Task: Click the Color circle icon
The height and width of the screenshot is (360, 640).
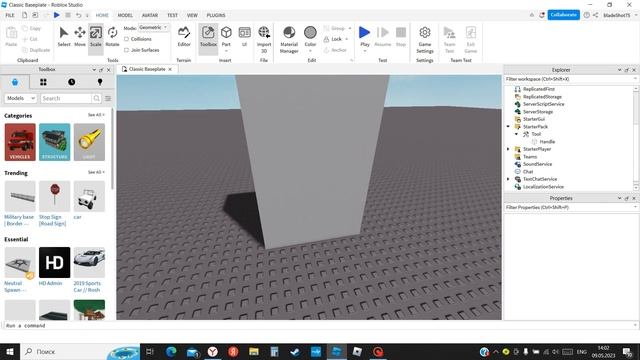Action: (310, 32)
